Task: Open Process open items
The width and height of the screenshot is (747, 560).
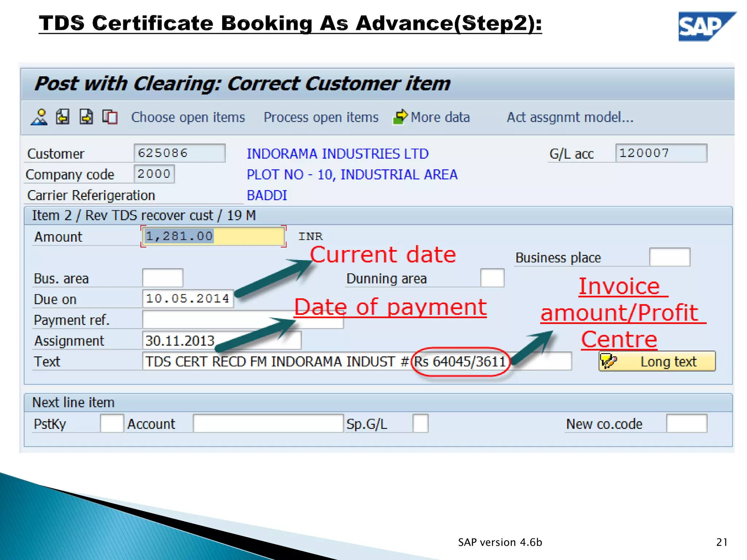Action: (x=321, y=117)
